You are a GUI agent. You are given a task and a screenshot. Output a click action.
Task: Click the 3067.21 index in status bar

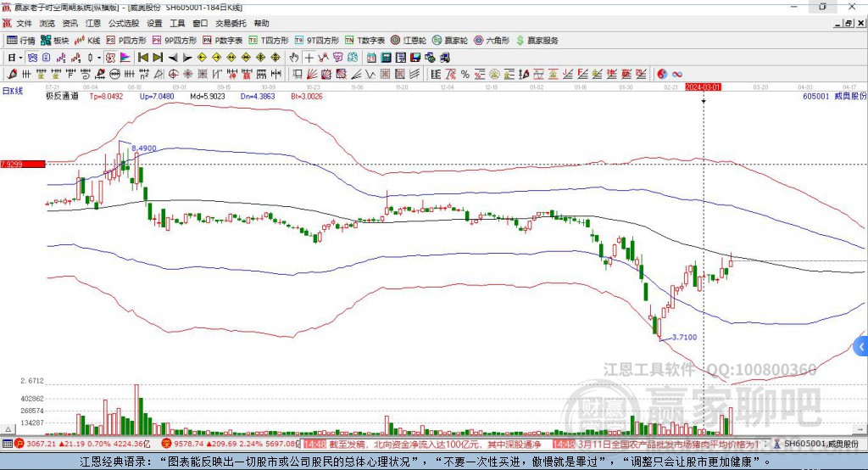pyautogui.click(x=42, y=444)
